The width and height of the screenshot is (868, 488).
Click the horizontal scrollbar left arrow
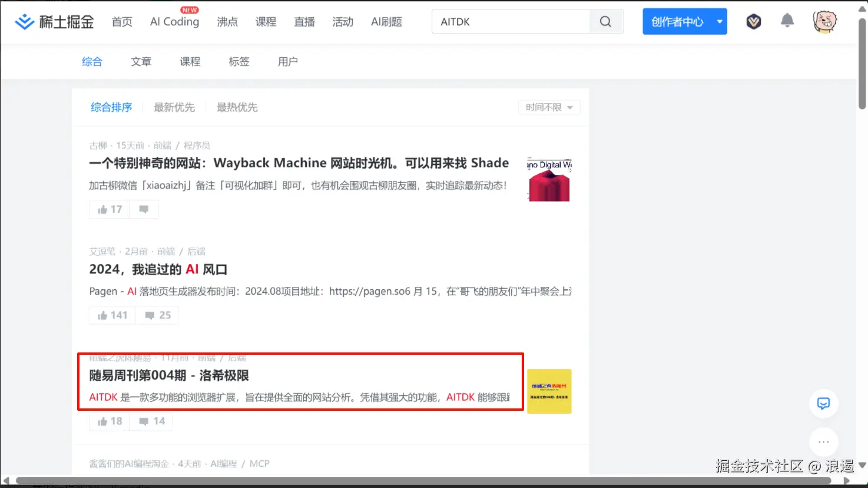tap(6, 481)
